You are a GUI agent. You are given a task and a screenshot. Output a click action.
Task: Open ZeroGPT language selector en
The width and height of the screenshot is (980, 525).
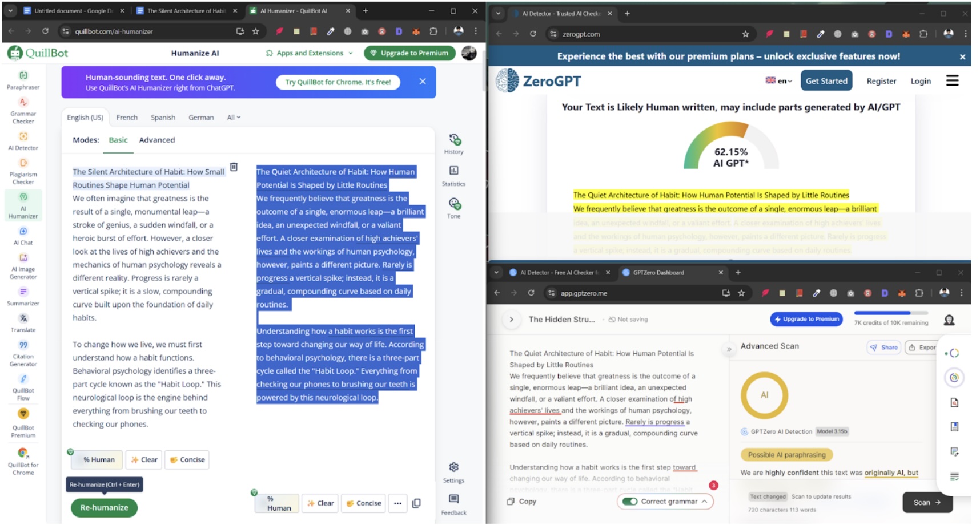(x=779, y=81)
